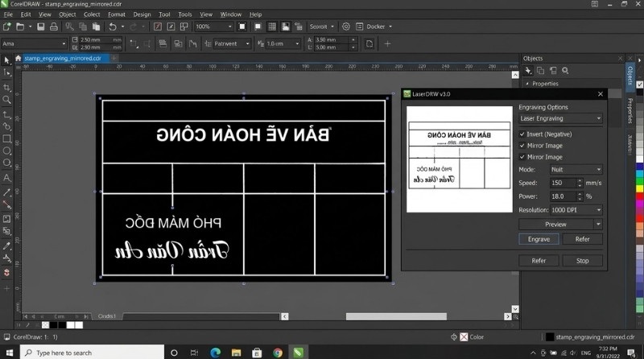Open the Window menu
This screenshot has width=644, height=359.
pyautogui.click(x=230, y=14)
